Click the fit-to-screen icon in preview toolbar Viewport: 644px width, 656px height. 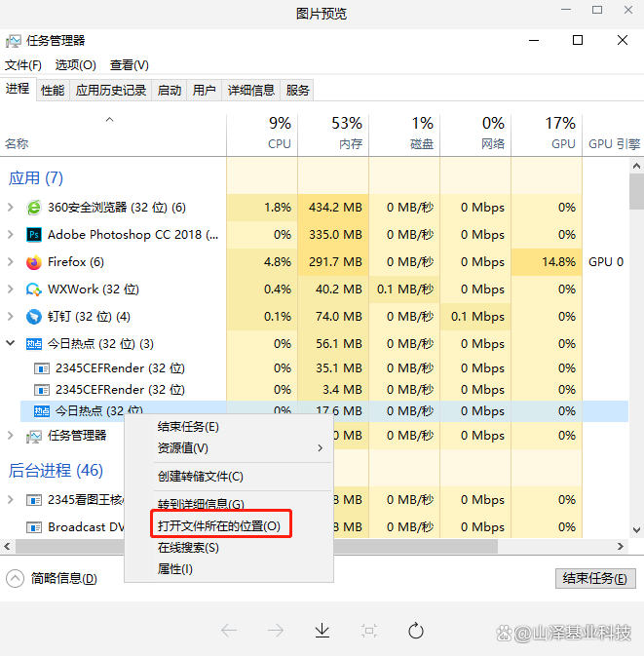[369, 631]
